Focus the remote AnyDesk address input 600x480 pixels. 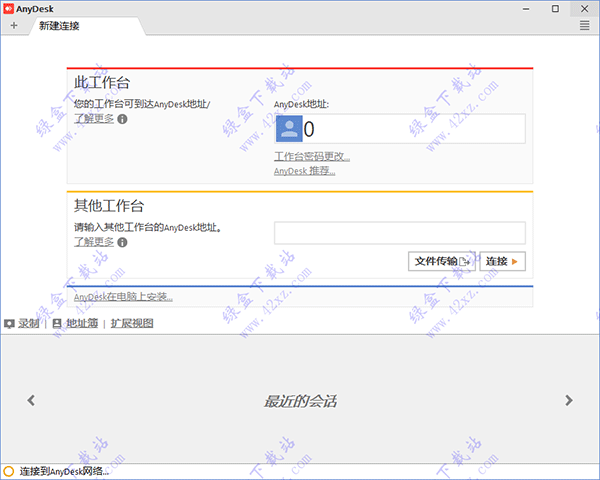coord(400,233)
